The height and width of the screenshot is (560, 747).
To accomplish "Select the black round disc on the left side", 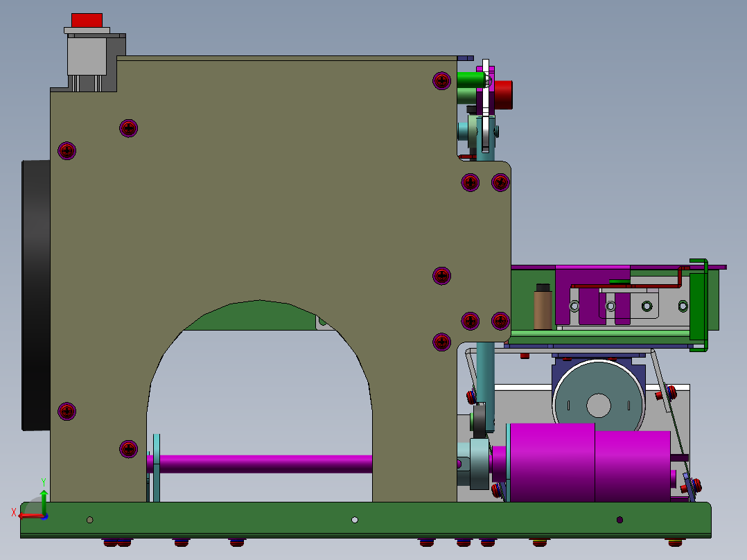I will coord(36,295).
